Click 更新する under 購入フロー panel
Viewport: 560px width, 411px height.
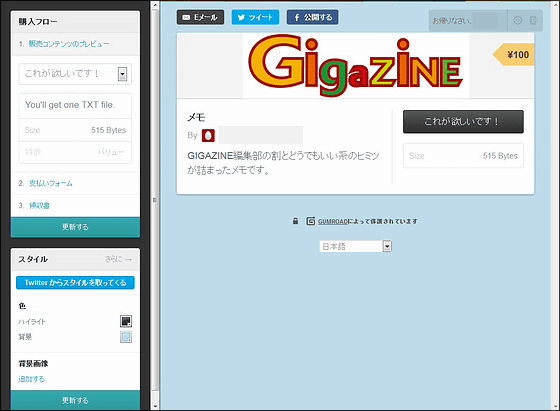[75, 227]
